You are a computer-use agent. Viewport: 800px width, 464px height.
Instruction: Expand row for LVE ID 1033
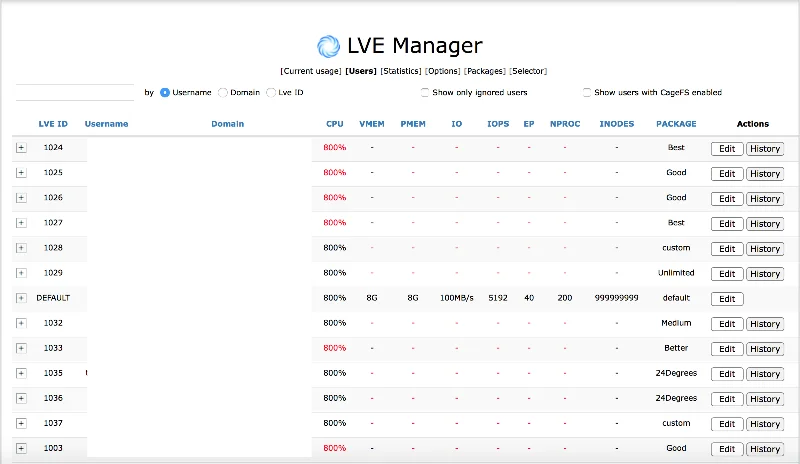click(21, 348)
